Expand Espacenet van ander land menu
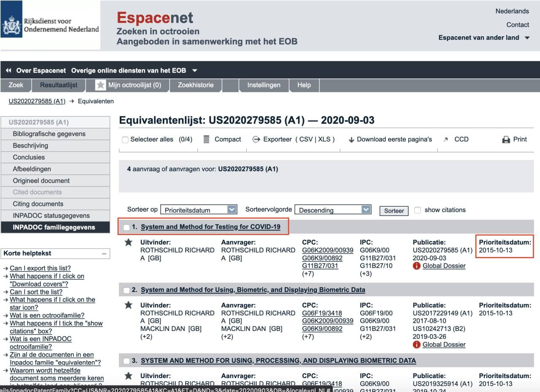The height and width of the screenshot is (392, 540). [526, 38]
